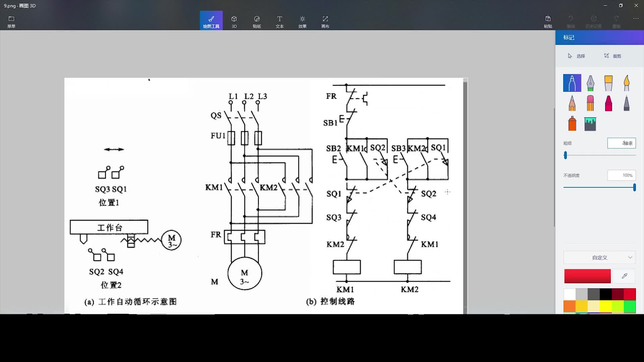Choose the black color swatch
The width and height of the screenshot is (644, 362).
tap(606, 294)
